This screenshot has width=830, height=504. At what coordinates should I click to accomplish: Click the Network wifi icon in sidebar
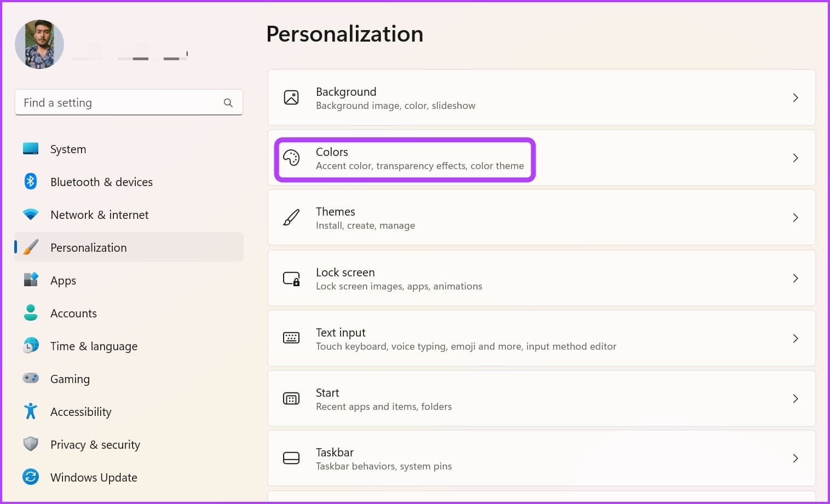tap(31, 215)
